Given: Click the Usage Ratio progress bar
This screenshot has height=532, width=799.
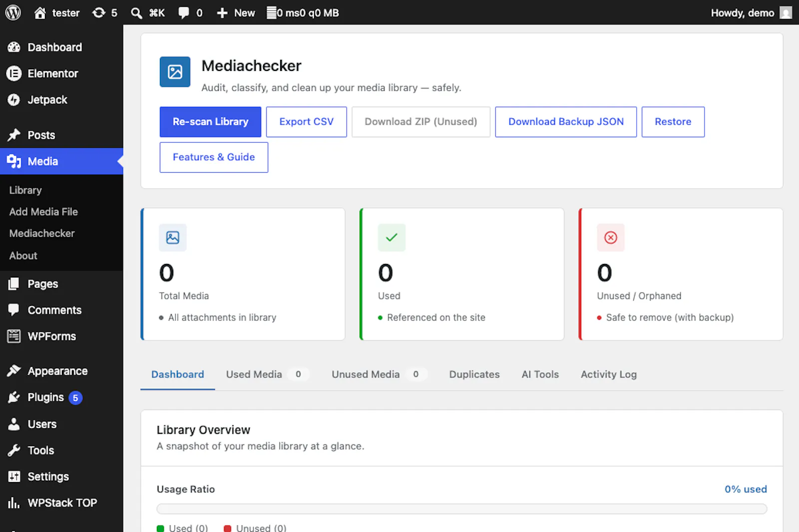Looking at the screenshot, I should point(462,509).
